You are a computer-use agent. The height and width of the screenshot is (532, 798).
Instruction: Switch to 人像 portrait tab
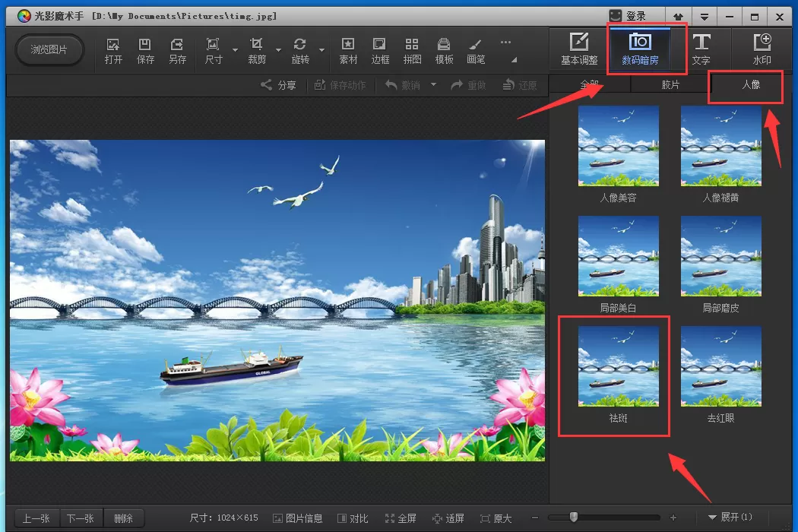pos(751,84)
